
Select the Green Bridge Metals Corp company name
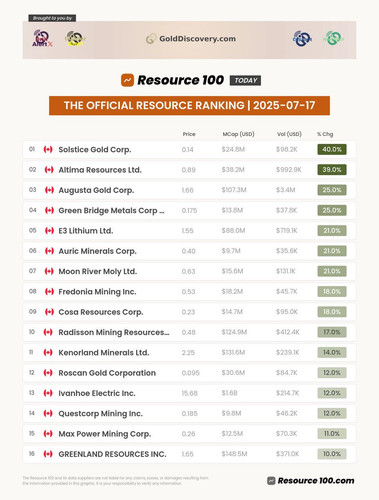[111, 211]
